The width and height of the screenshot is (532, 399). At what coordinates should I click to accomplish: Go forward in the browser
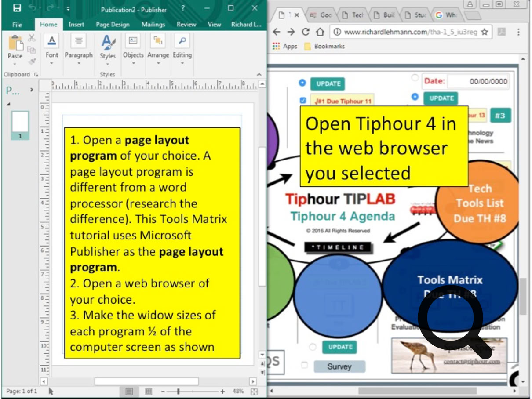(291, 32)
